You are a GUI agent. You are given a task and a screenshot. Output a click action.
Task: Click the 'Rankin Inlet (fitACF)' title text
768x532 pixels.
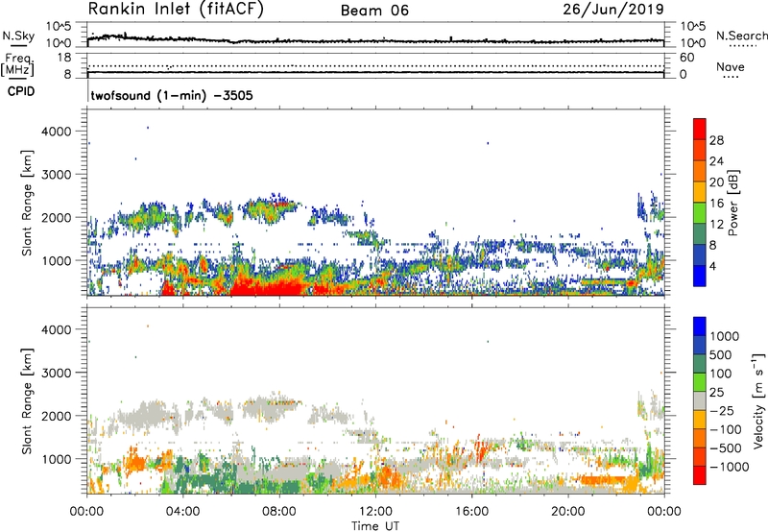(x=176, y=10)
